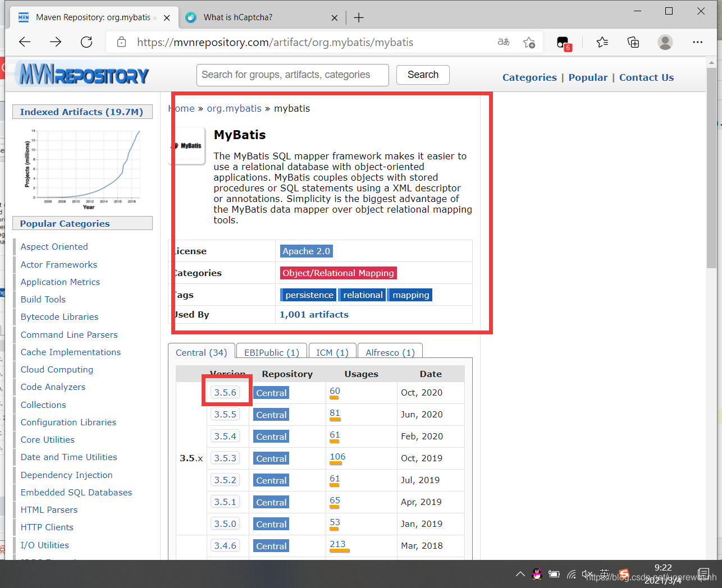Open Aspect Oriented category
The image size is (722, 588).
[x=54, y=247]
